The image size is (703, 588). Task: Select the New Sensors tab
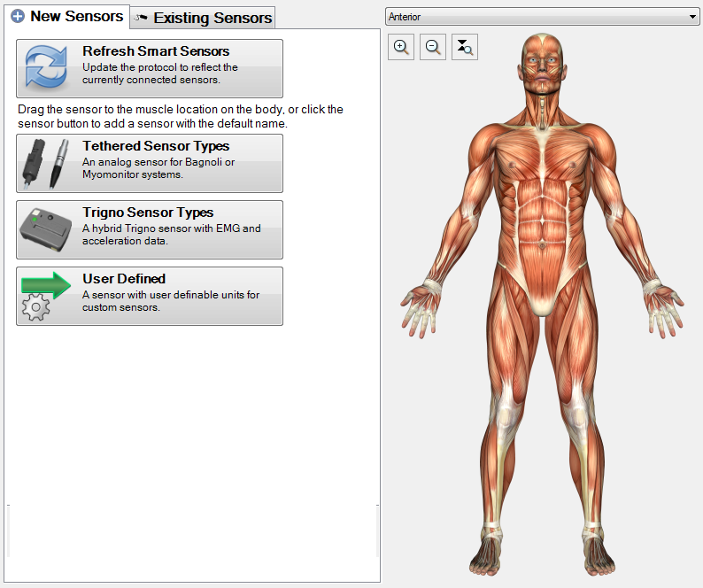pyautogui.click(x=66, y=17)
